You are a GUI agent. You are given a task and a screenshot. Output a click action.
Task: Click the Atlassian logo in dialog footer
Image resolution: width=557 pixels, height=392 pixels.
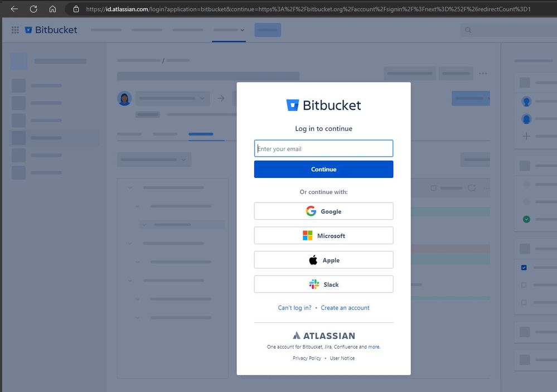tap(323, 336)
